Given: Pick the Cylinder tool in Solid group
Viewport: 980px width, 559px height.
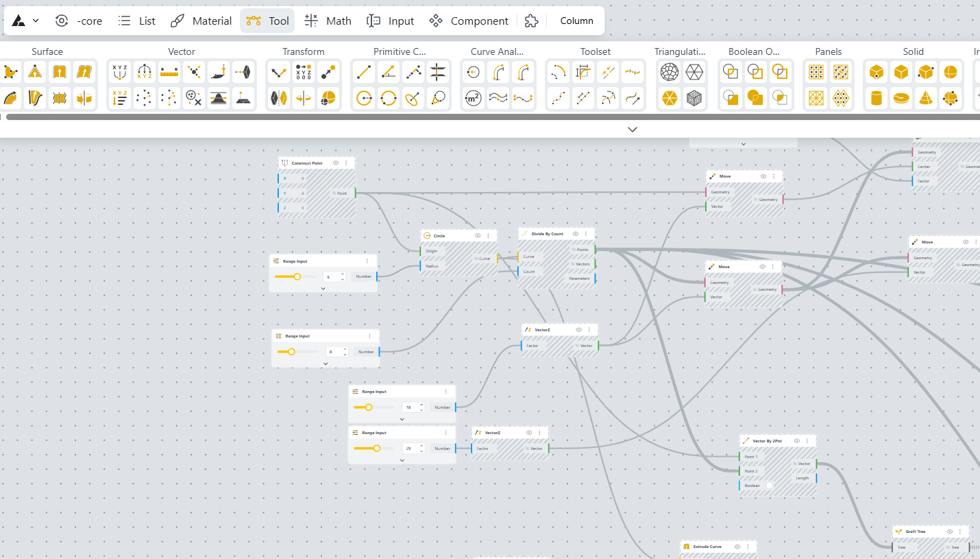Looking at the screenshot, I should (876, 98).
